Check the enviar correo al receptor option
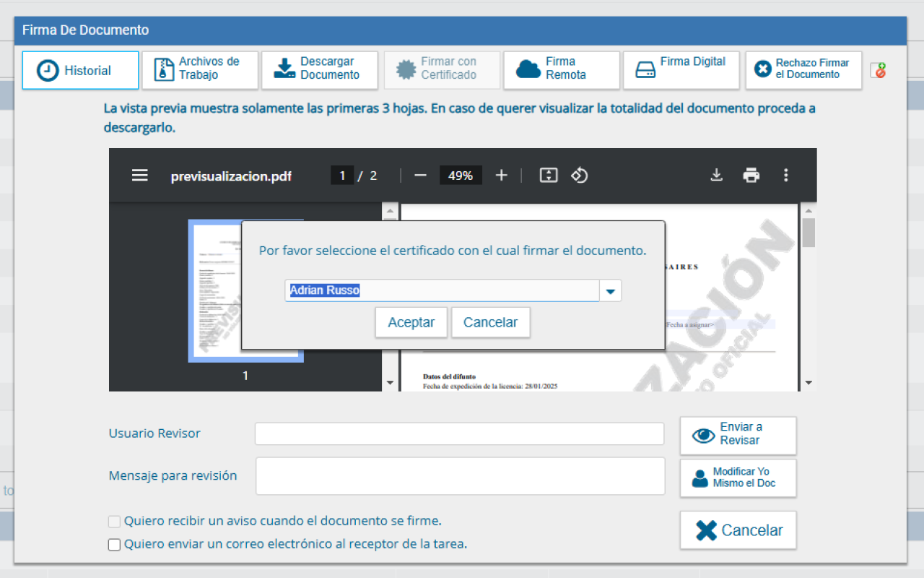This screenshot has width=924, height=578. [x=114, y=544]
